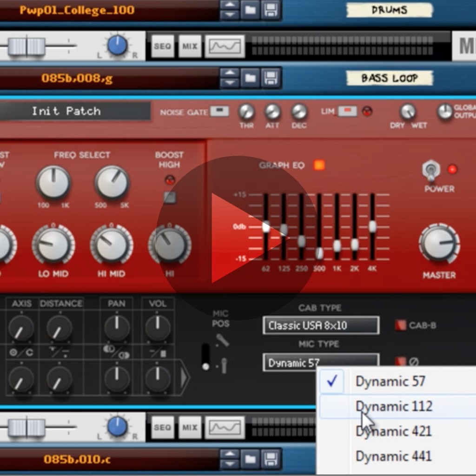The height and width of the screenshot is (476, 476).
Task: Move the 1K EQ slider
Action: point(337,246)
